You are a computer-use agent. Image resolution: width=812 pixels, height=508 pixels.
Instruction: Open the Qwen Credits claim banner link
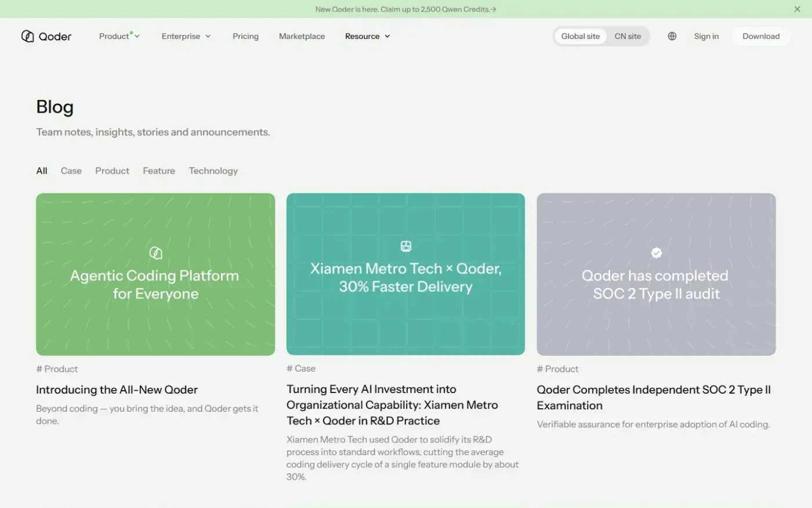(405, 9)
